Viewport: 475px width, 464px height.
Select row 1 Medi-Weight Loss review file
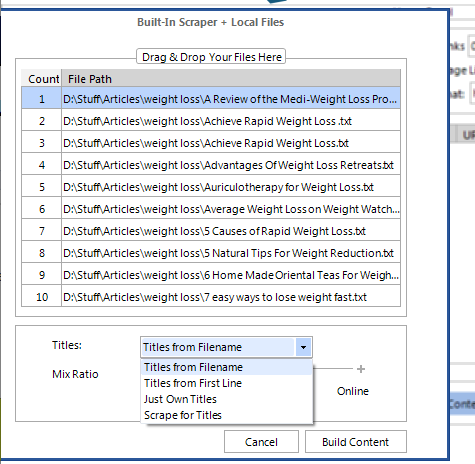211,99
